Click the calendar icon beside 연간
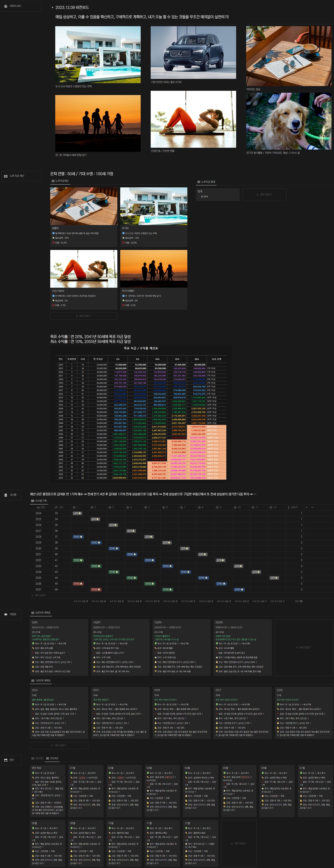The image size is (334, 868). pos(6,760)
